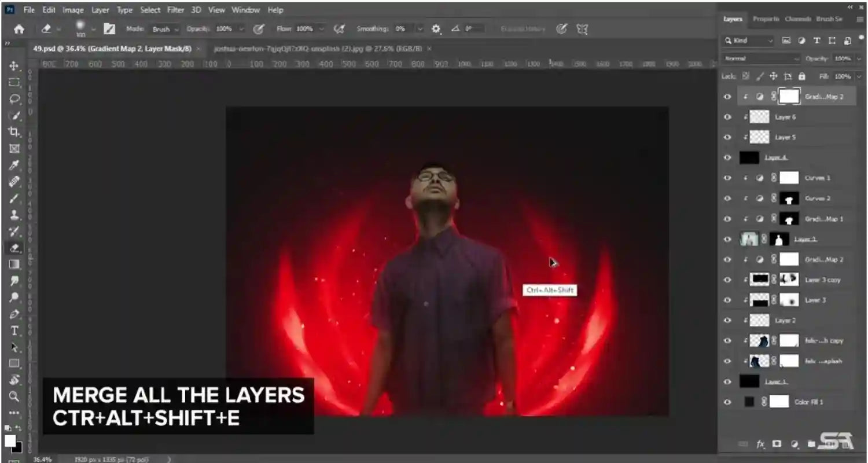Image resolution: width=868 pixels, height=463 pixels.
Task: Click the foreground color swatch
Action: pyautogui.click(x=10, y=441)
